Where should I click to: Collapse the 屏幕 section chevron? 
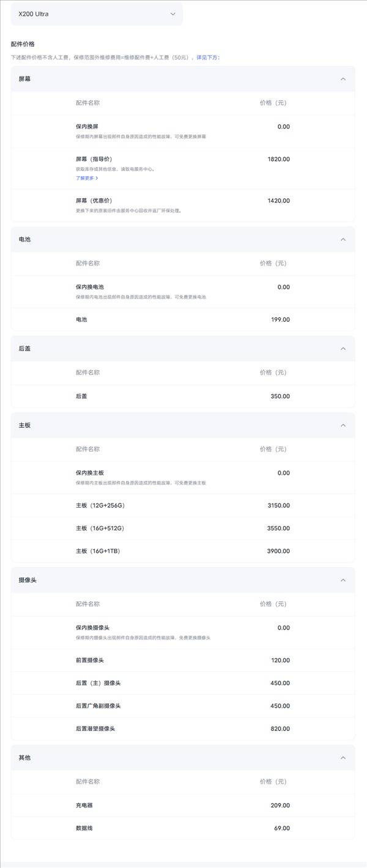(x=343, y=79)
